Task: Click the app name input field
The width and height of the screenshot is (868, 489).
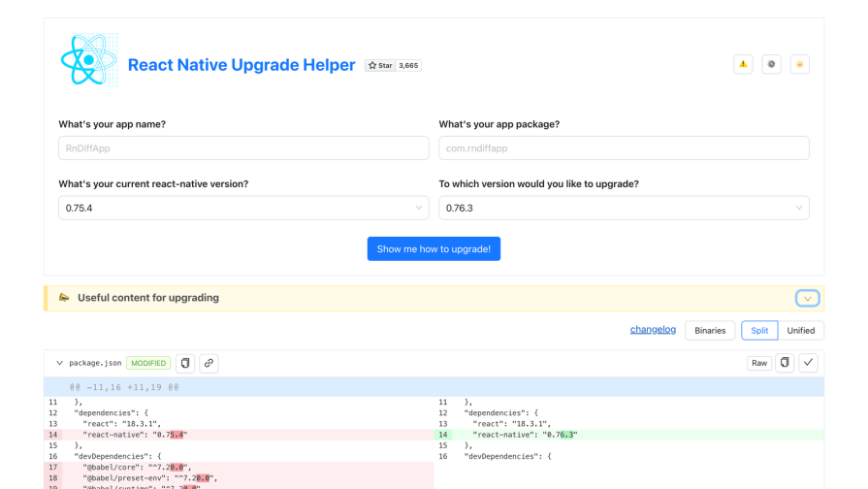Action: [243, 148]
